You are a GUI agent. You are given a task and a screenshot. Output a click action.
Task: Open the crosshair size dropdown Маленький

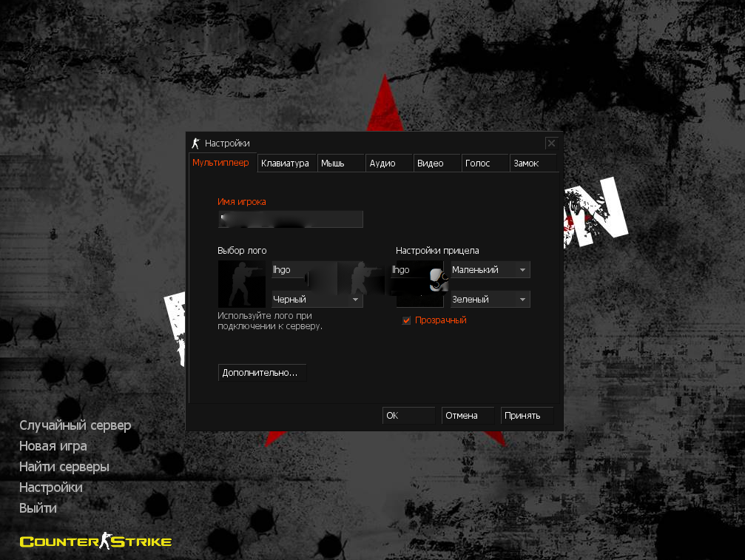click(490, 270)
